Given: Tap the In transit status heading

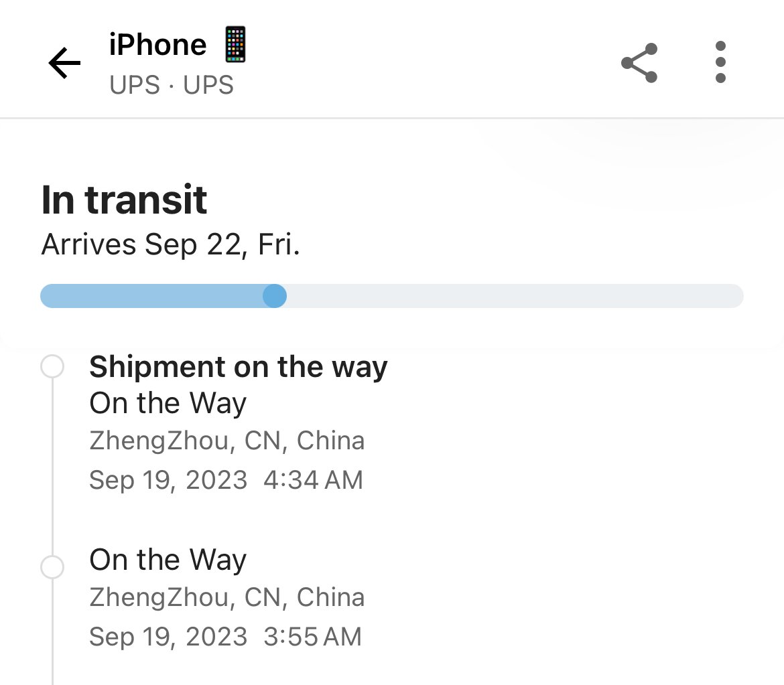Looking at the screenshot, I should pos(124,200).
